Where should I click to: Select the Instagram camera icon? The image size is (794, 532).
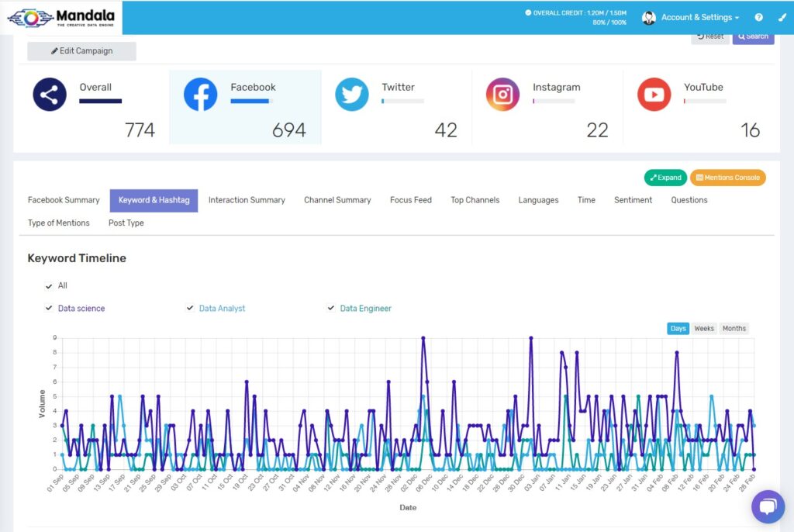coord(502,95)
